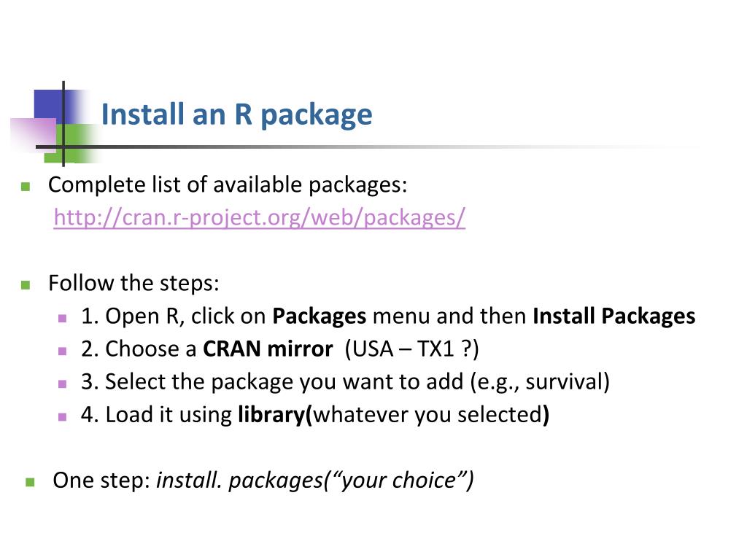Click the purple square in title logo
The image size is (747, 560).
pyautogui.click(x=34, y=135)
